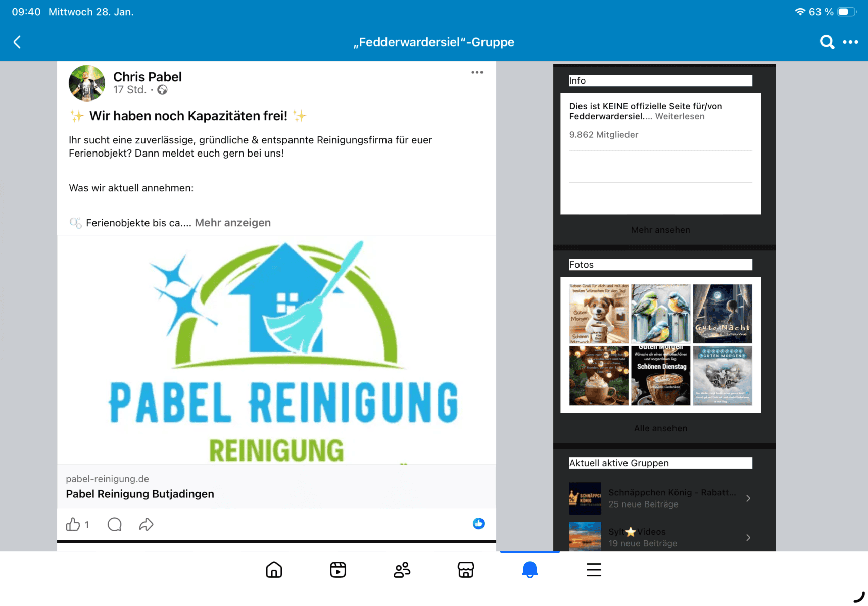Open the group's three-dot options menu
This screenshot has width=868, height=606.
click(850, 42)
